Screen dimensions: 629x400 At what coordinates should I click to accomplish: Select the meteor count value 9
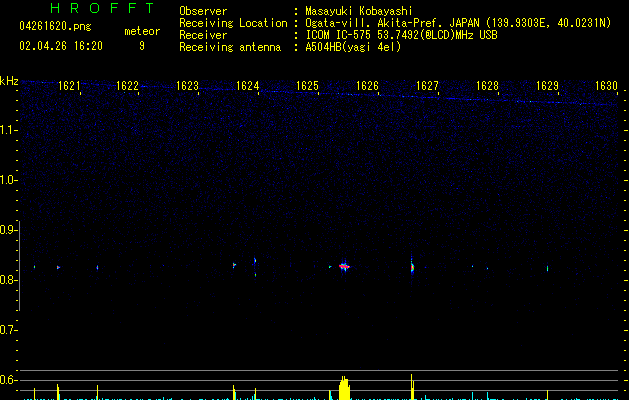(x=142, y=46)
